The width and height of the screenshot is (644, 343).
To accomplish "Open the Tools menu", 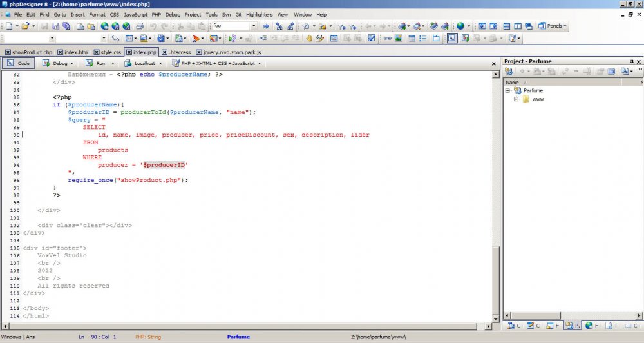I will (211, 14).
